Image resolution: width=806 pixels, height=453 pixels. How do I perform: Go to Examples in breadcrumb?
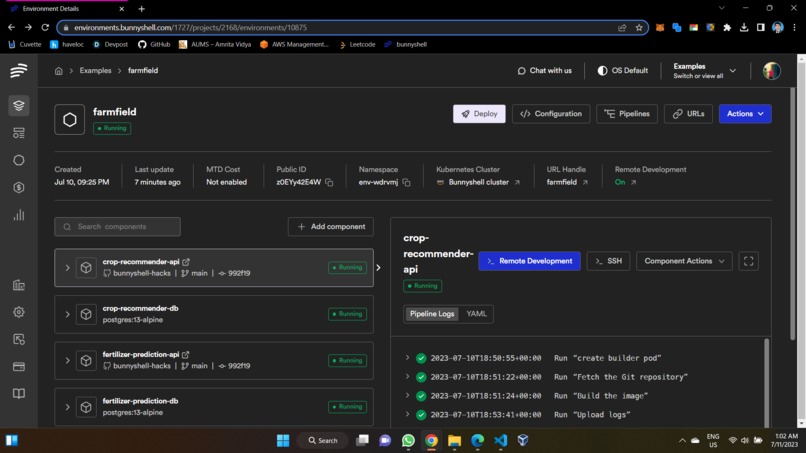[95, 70]
